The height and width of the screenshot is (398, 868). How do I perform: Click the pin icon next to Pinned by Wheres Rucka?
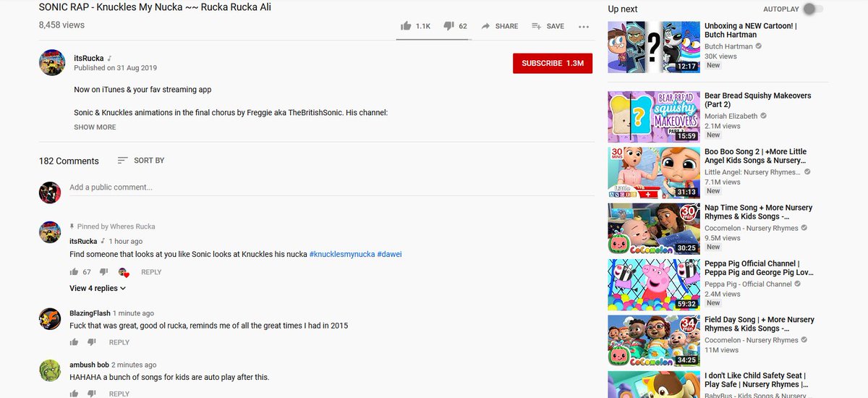[x=72, y=226]
